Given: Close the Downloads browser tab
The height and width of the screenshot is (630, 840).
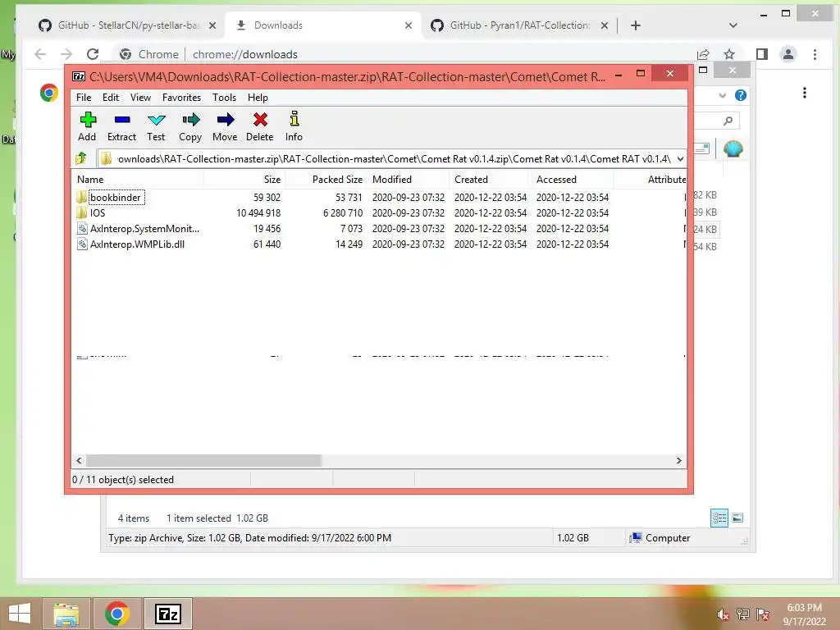Looking at the screenshot, I should point(409,25).
